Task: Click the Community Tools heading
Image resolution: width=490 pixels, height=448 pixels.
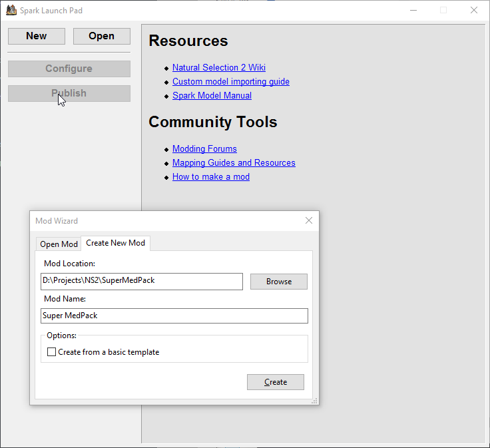Action: coord(213,122)
